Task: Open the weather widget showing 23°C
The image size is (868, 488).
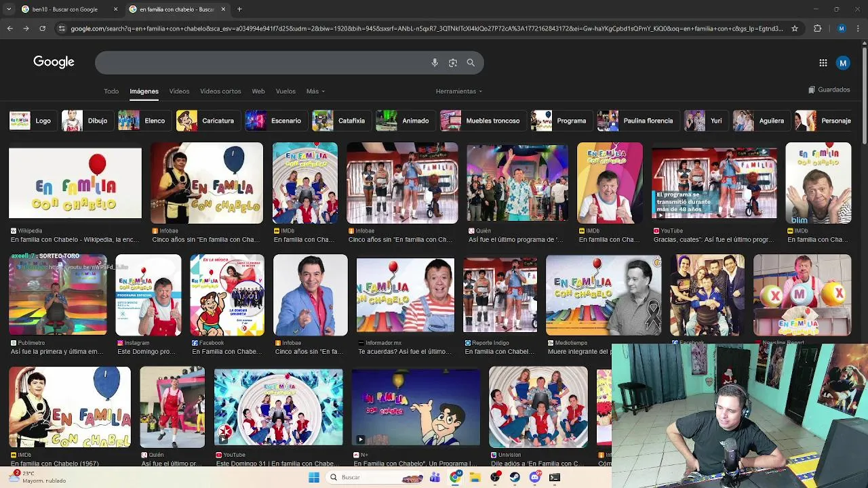Action: (38, 476)
